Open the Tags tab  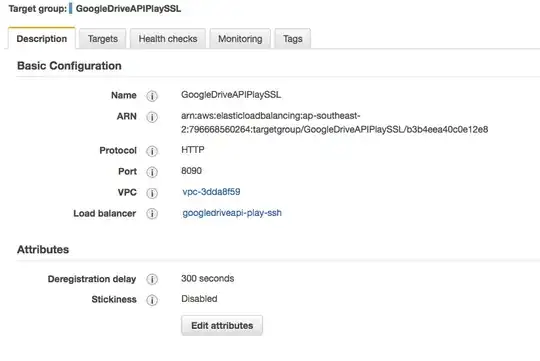coord(293,39)
